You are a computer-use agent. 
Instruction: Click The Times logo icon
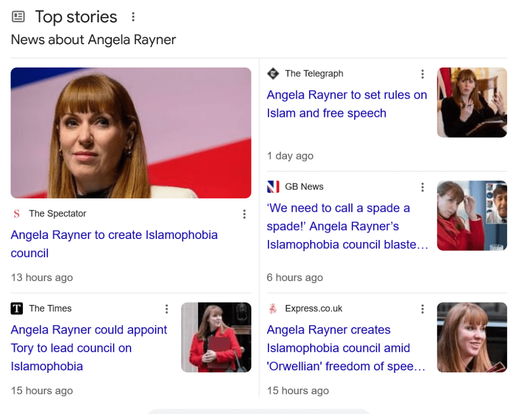pos(17,309)
